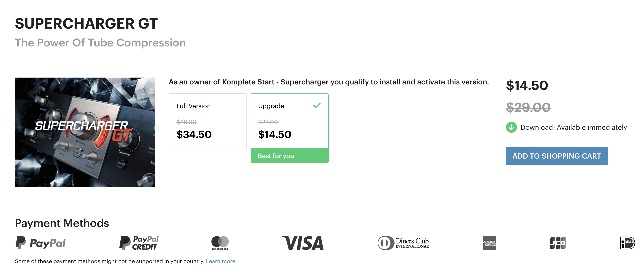Click the Best for you banner
The image size is (644, 278).
pos(290,156)
